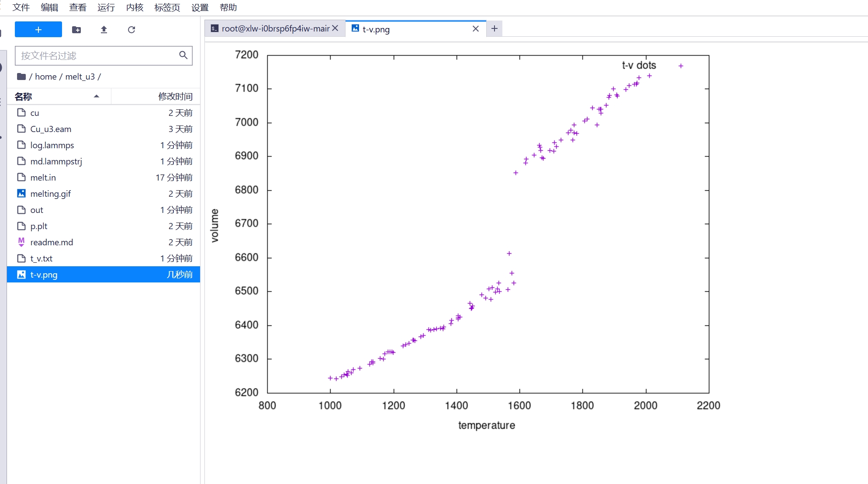Create a new folder with folder icon

[x=76, y=30]
